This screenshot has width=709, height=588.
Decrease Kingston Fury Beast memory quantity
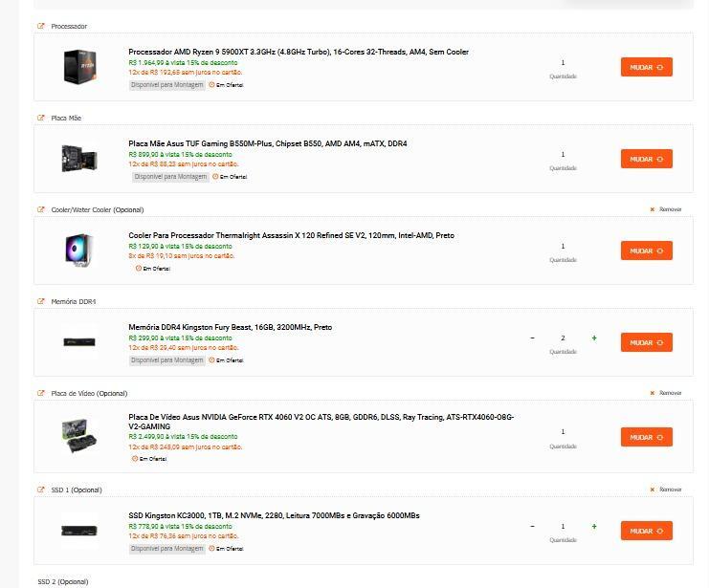click(x=532, y=338)
